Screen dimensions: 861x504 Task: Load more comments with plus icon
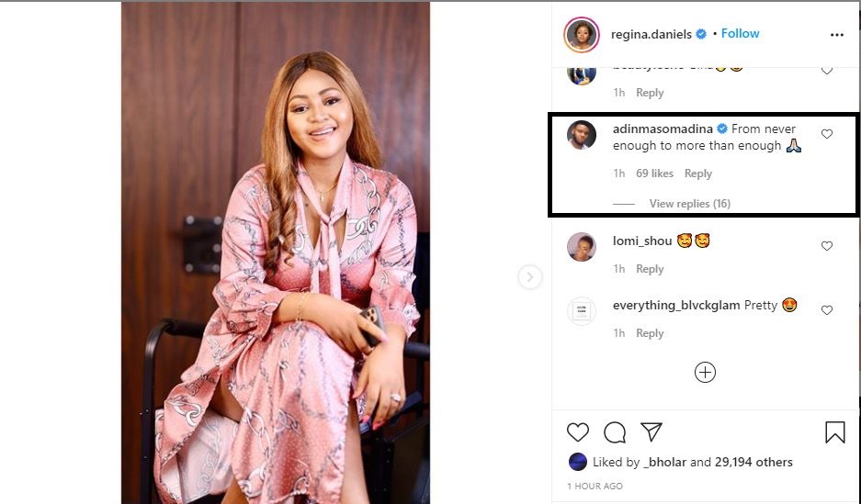coord(705,372)
